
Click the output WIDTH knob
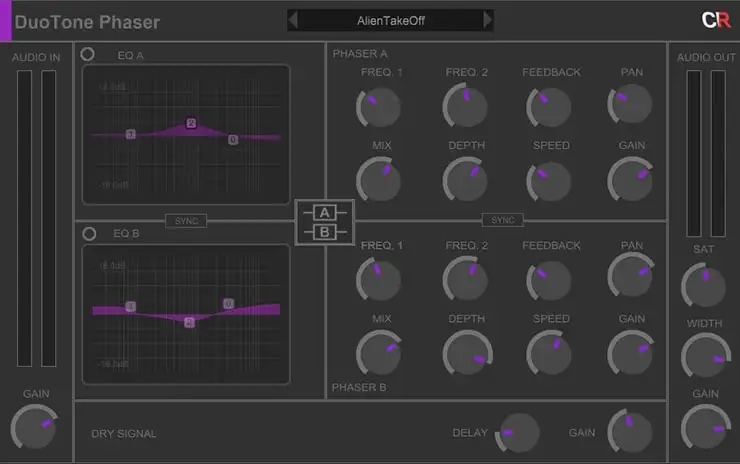(706, 355)
